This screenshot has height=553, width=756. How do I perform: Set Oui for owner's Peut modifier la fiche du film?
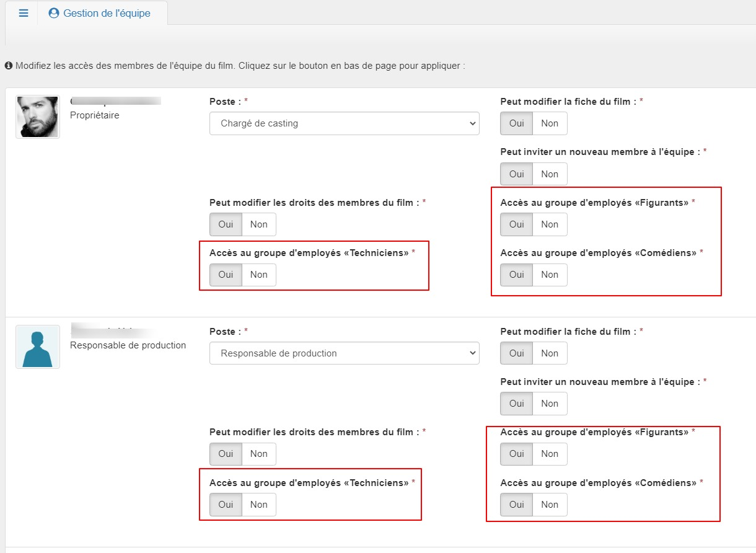pyautogui.click(x=517, y=123)
